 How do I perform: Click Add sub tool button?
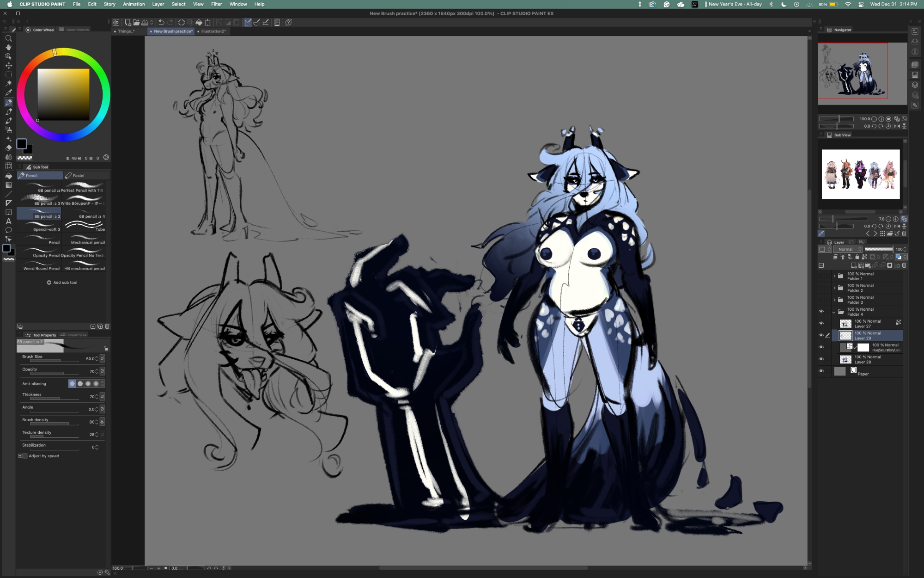point(62,283)
